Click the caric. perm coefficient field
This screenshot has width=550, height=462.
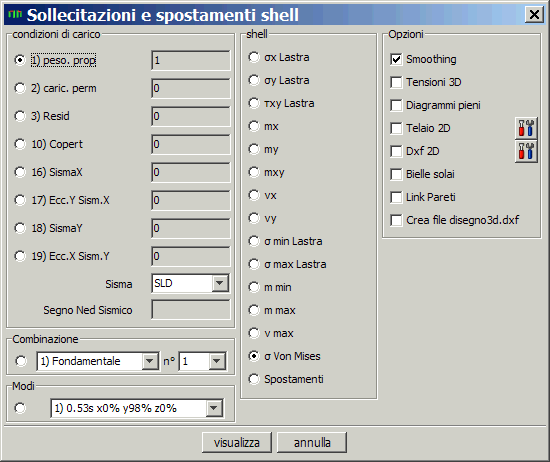point(191,88)
